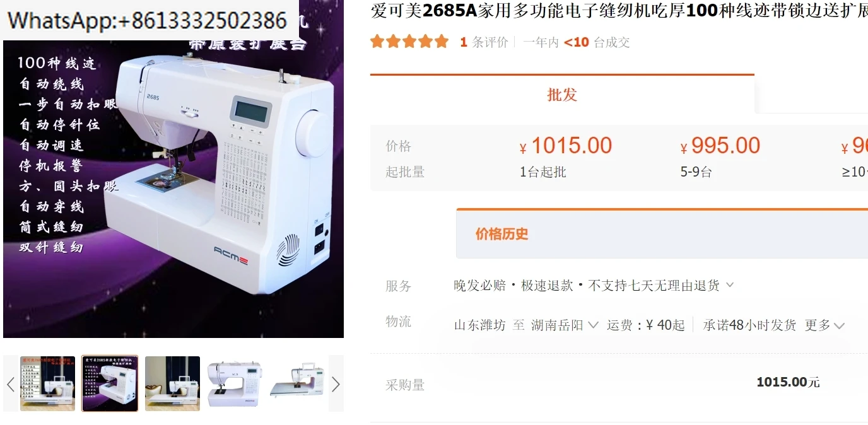
Task: Expand 更多 shipping options
Action: pyautogui.click(x=824, y=325)
